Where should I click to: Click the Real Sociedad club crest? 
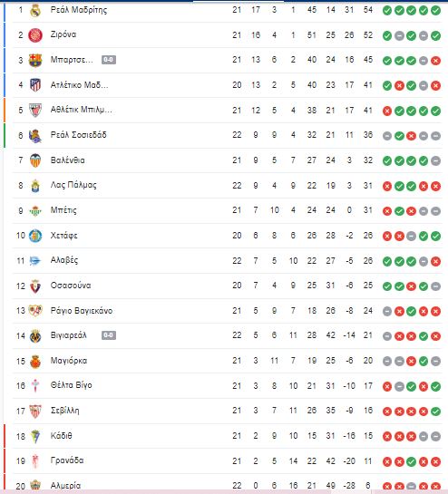click(x=35, y=136)
